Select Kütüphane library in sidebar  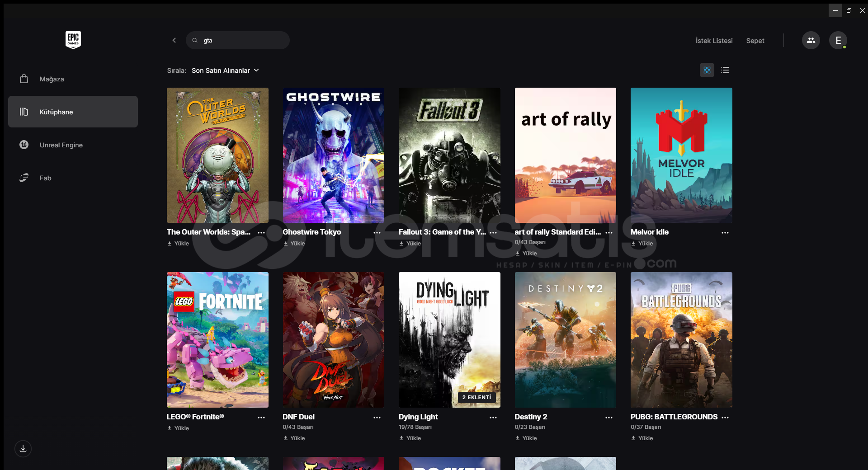73,112
